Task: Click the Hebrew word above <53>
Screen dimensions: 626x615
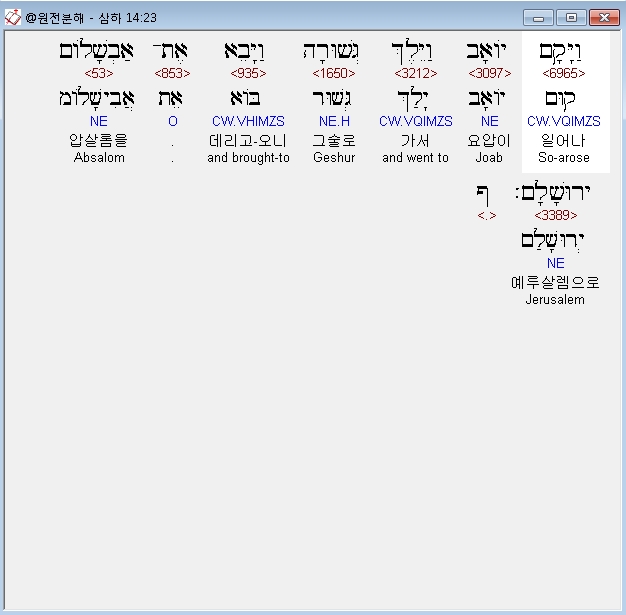Action: (96, 51)
